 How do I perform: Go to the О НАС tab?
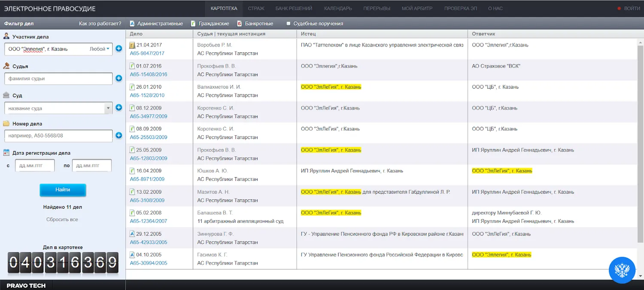pos(495,9)
